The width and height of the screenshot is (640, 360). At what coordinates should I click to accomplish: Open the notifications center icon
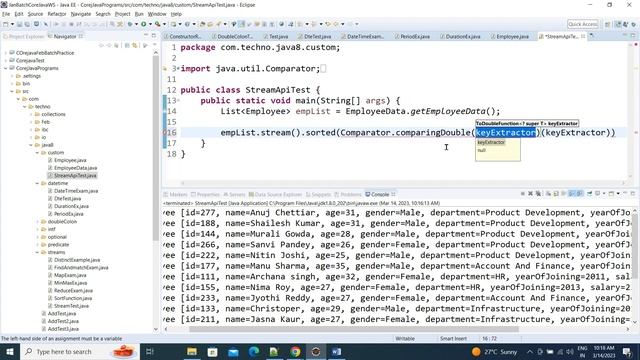pos(627,351)
